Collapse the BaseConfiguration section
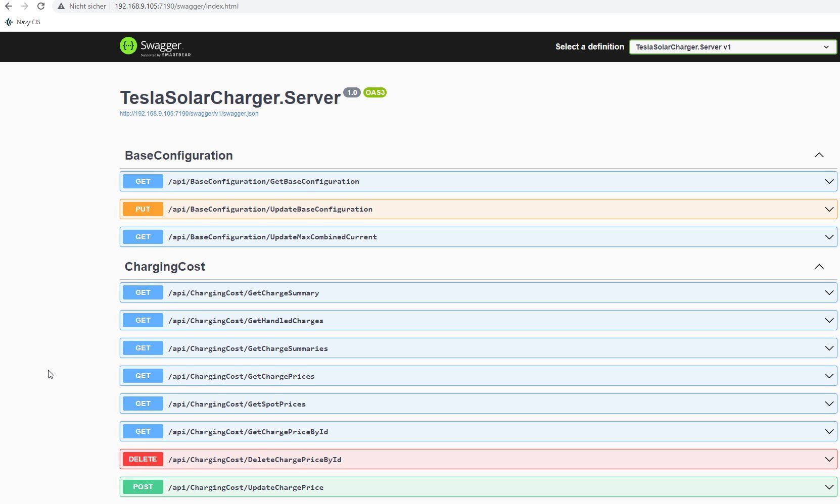The image size is (840, 504). [819, 156]
